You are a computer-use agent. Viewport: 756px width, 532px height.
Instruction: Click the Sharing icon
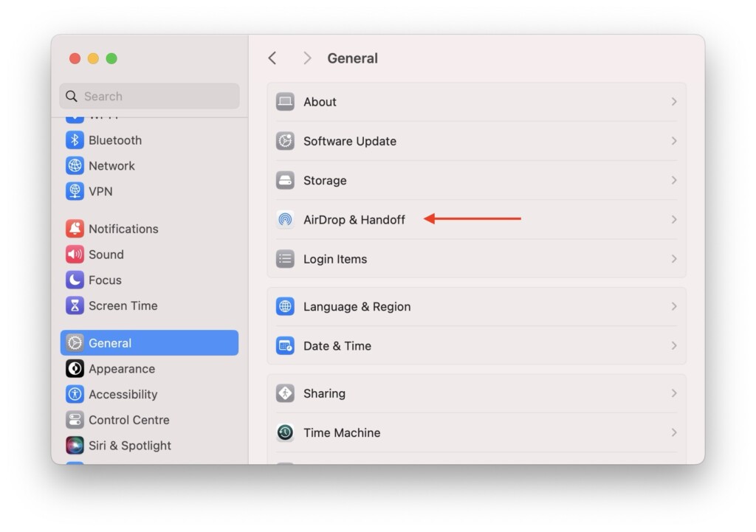click(285, 393)
